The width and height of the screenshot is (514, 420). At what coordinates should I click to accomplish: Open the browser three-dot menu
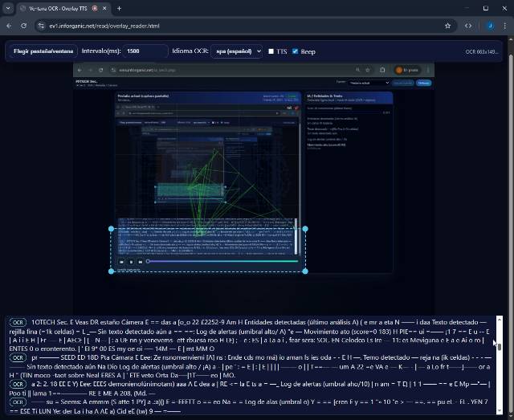pyautogui.click(x=505, y=26)
